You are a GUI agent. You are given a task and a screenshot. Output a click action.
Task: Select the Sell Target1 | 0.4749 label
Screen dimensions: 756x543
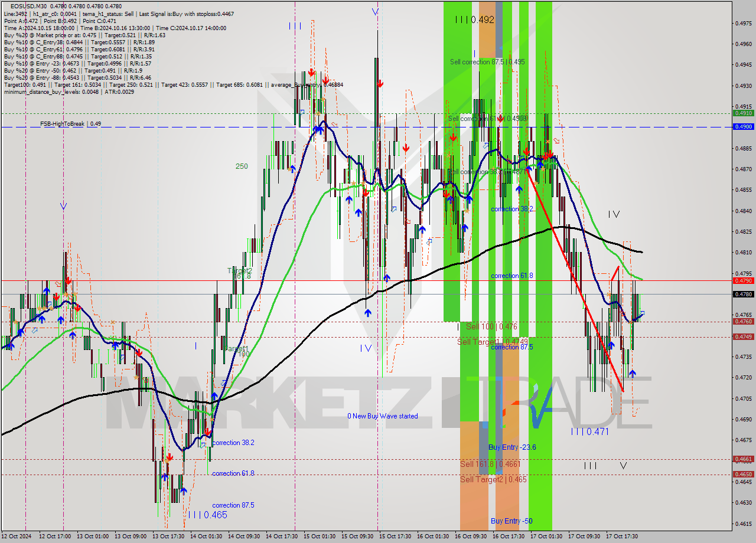(493, 342)
